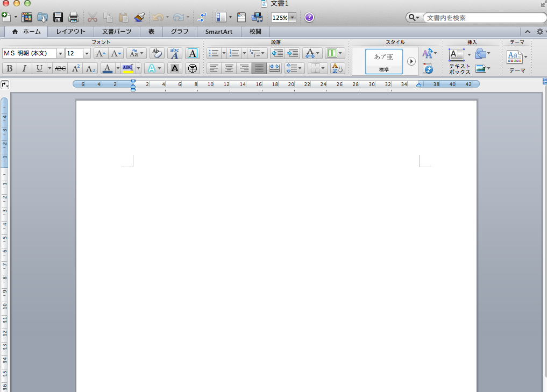547x392 pixels.
Task: Open the SmartArt ribbon tab
Action: click(x=218, y=32)
